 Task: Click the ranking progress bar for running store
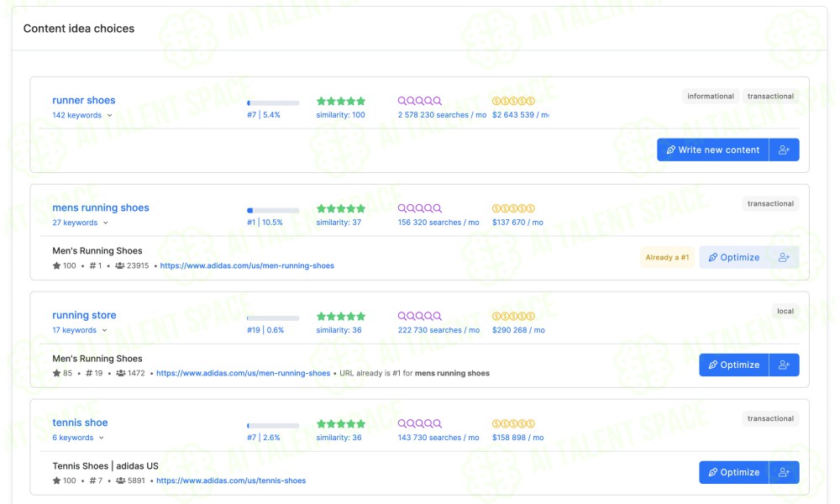pos(273,318)
